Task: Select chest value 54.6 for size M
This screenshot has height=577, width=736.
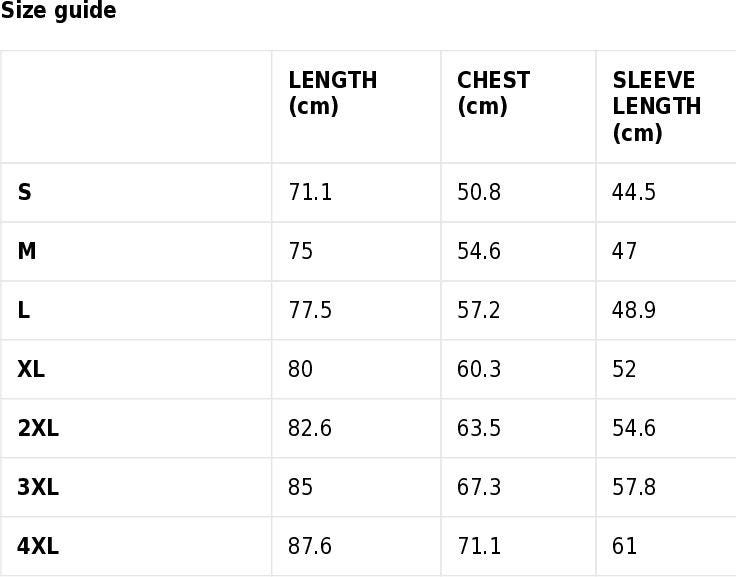Action: [x=479, y=251]
